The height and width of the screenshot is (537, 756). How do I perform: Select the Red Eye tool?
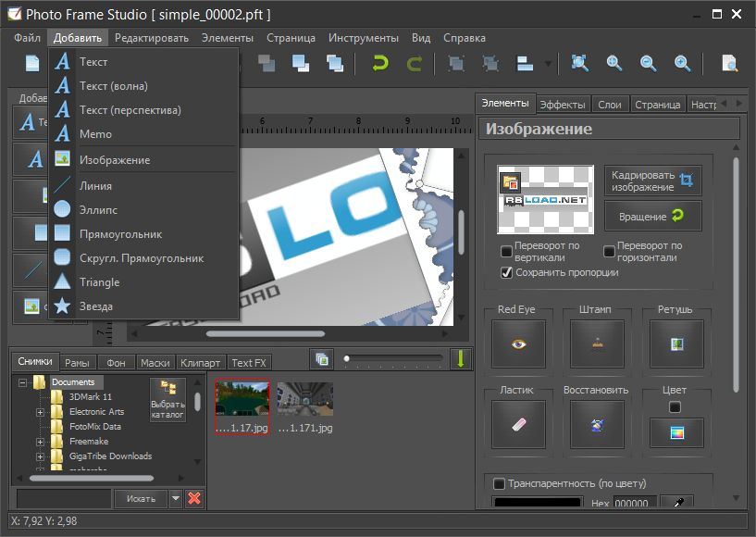[518, 342]
